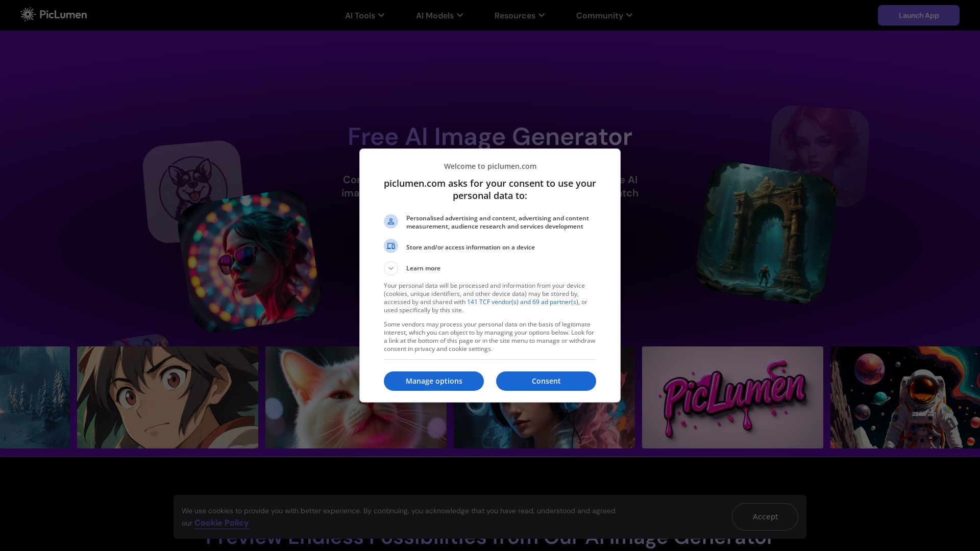
Task: Open the TCF vendors and ad partners link
Action: pyautogui.click(x=522, y=302)
